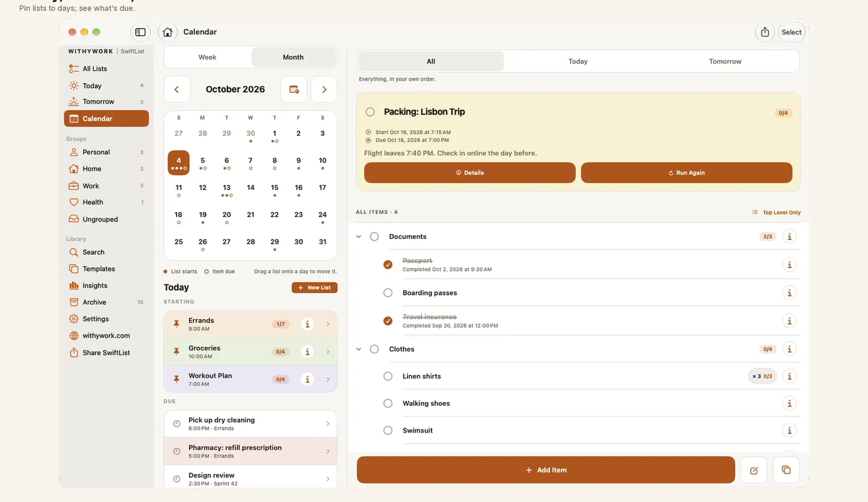The height and width of the screenshot is (502, 868).
Task: Select October 29 on the calendar
Action: pyautogui.click(x=275, y=243)
